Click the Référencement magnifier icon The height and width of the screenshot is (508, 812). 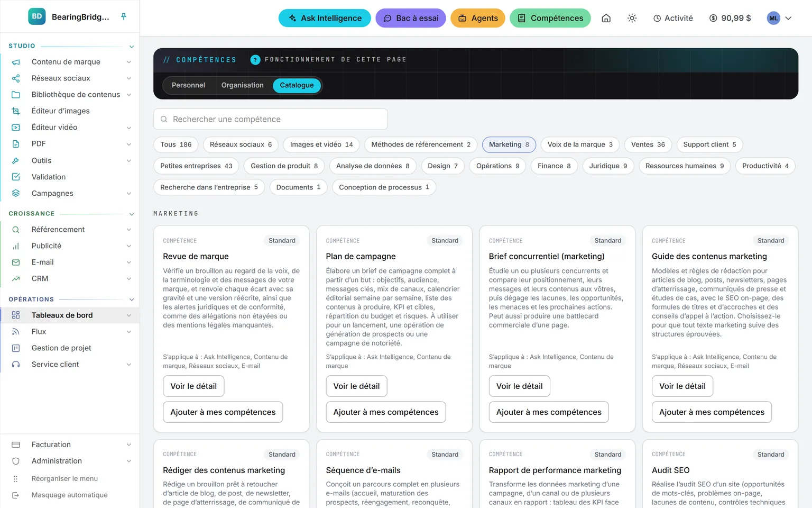pos(16,230)
